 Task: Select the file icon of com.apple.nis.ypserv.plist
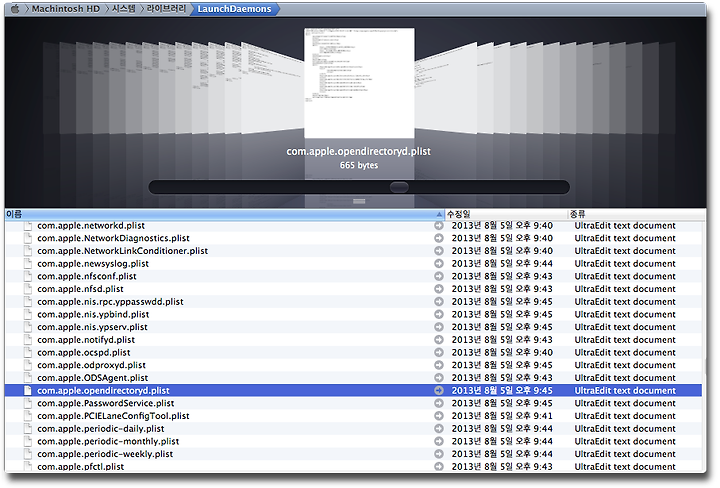(x=28, y=327)
